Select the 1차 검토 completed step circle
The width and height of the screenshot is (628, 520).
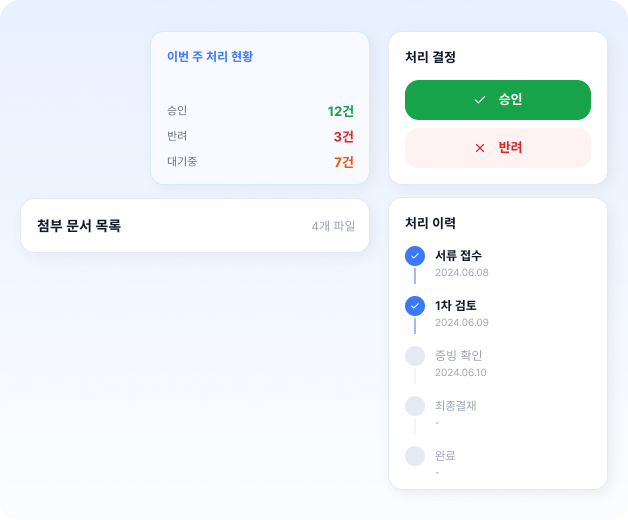pos(415,306)
